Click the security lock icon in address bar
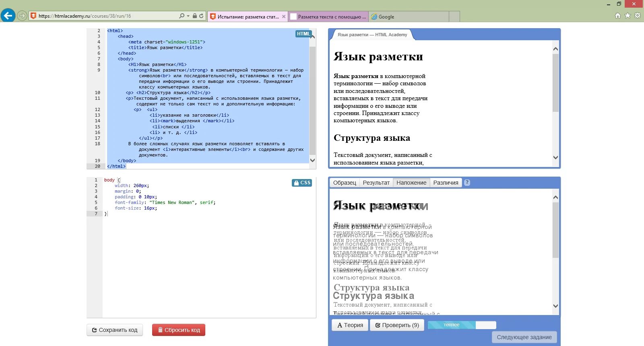644x346 pixels. [195, 16]
